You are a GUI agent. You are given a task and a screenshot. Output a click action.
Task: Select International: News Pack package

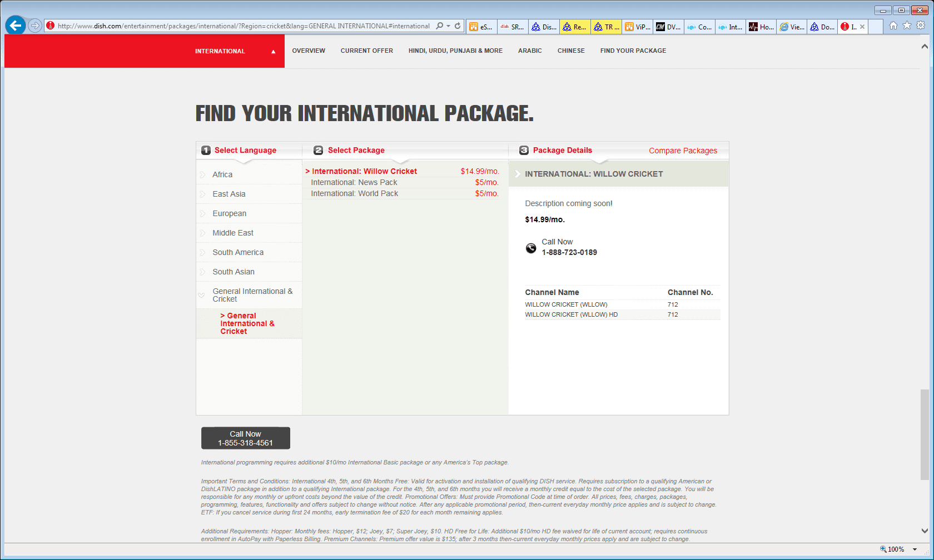coord(402,182)
